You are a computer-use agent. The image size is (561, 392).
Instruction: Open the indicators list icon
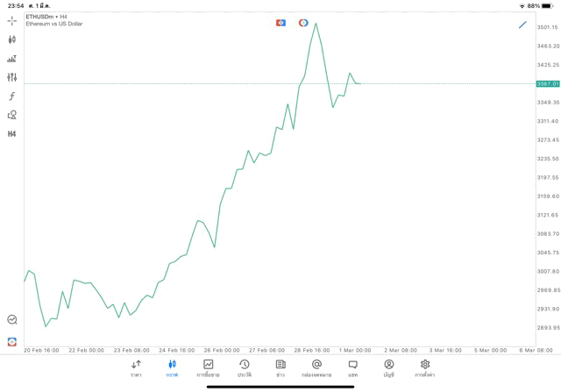[11, 59]
